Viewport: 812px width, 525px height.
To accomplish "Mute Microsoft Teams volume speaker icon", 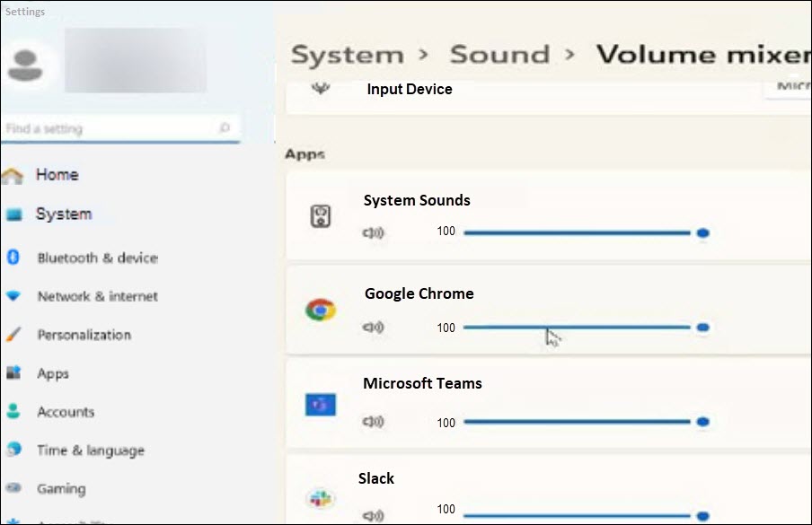I will pos(373,423).
